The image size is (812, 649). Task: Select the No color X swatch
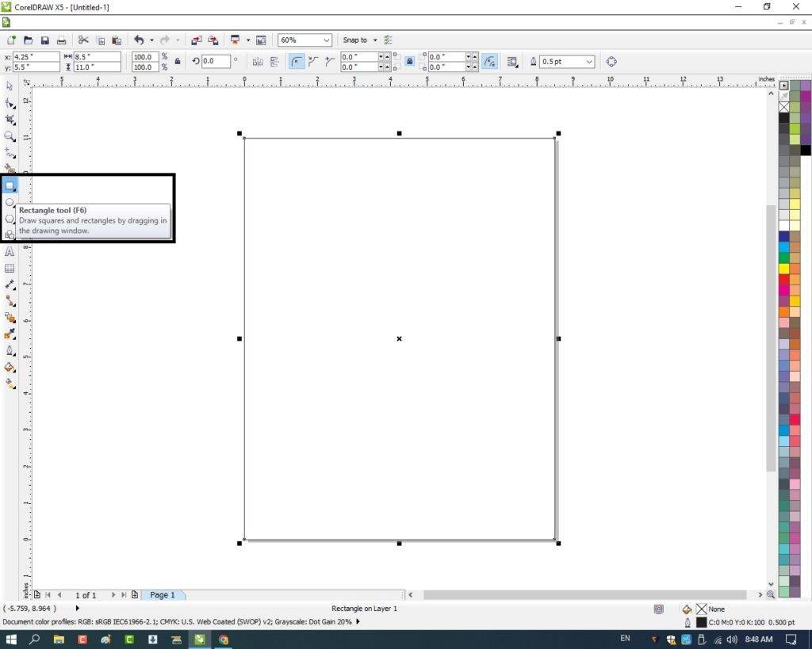tap(784, 107)
